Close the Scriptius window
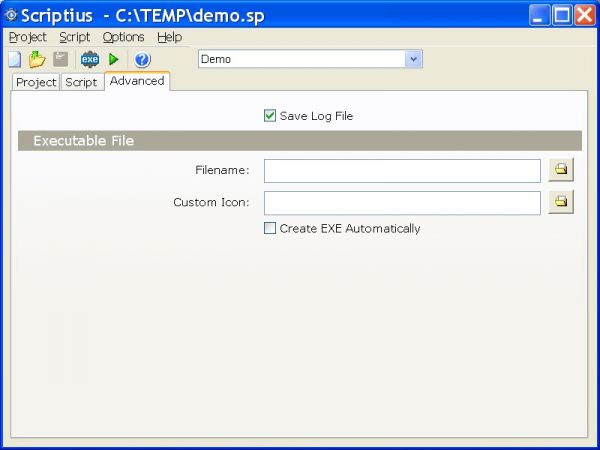Image resolution: width=600 pixels, height=450 pixels. click(x=585, y=15)
